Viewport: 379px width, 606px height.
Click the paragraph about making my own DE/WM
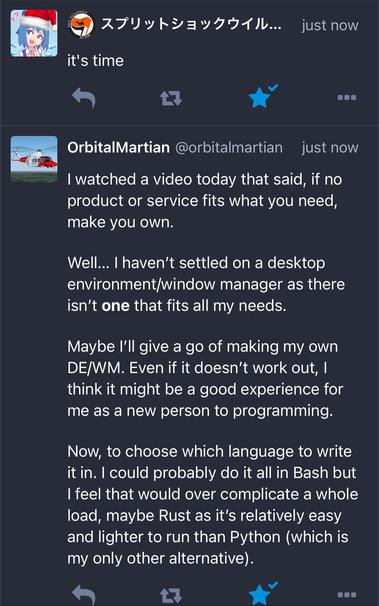pos(205,378)
